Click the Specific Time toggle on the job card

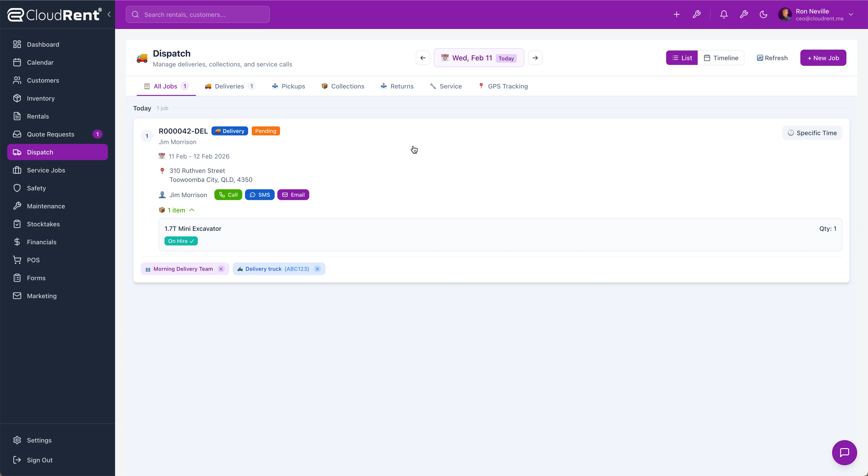[x=812, y=132]
